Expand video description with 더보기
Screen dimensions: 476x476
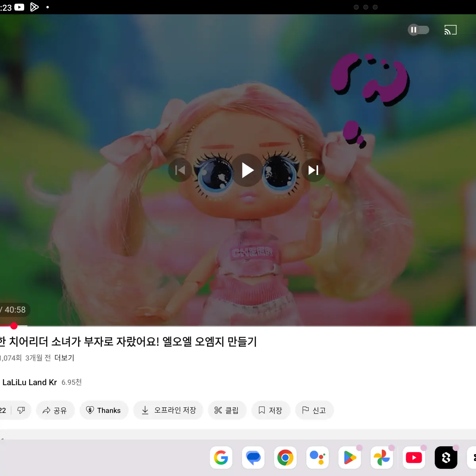[x=64, y=358]
